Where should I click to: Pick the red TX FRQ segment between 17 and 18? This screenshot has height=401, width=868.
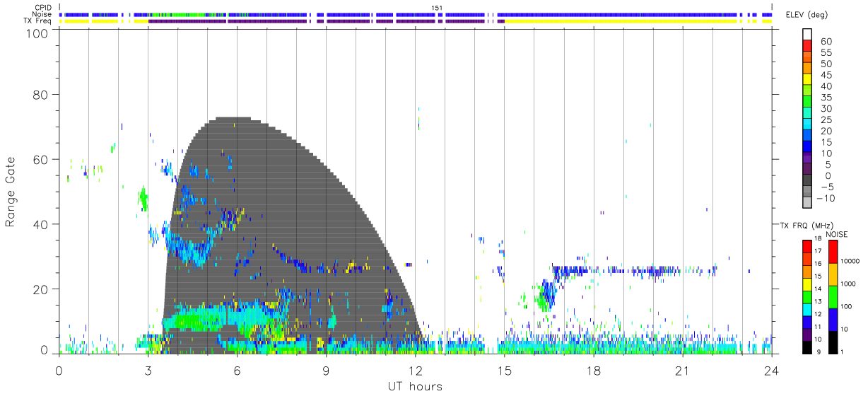coord(807,245)
